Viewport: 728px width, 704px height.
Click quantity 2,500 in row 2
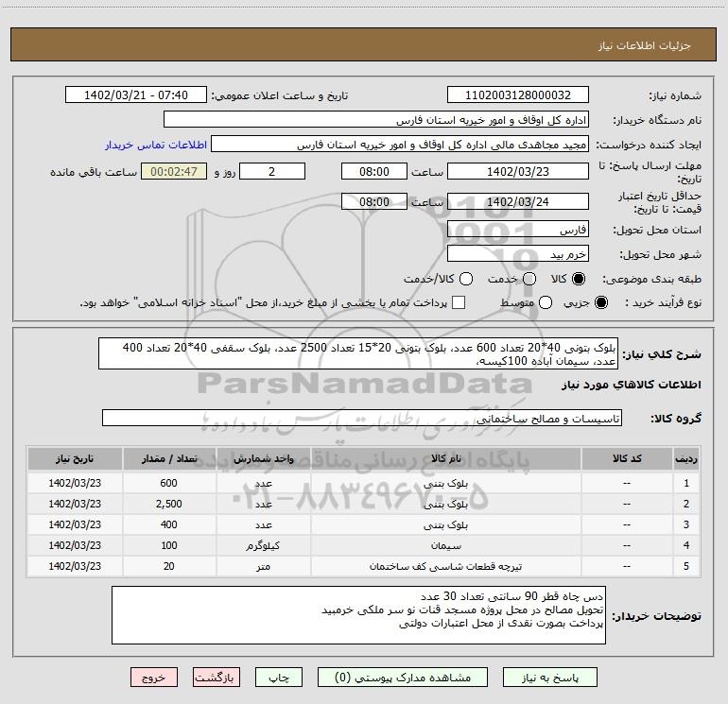[169, 504]
